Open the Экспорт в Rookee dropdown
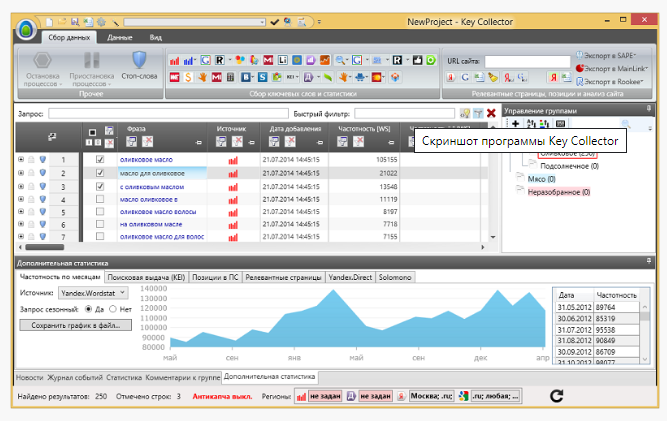 pos(610,82)
